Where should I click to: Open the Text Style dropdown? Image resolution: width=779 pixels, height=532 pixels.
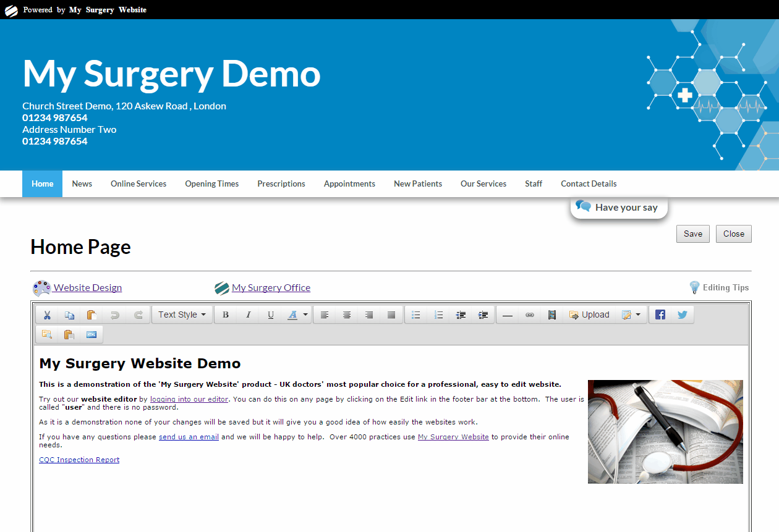(x=182, y=315)
